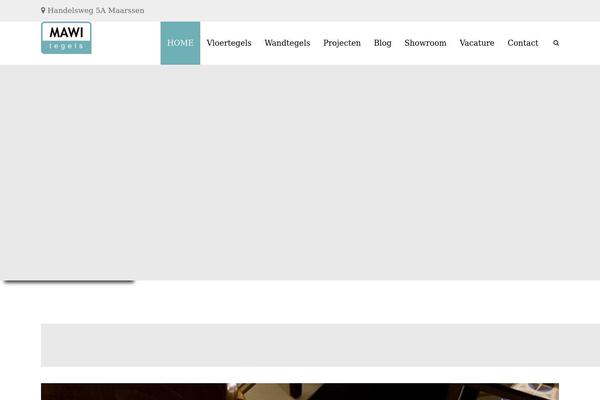Viewport: 600px width, 400px height.
Task: Click the map pin location icon
Action: (43, 10)
